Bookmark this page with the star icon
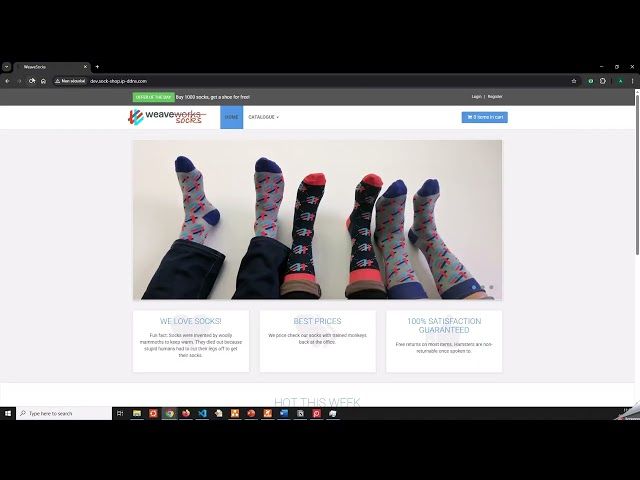 (x=574, y=81)
